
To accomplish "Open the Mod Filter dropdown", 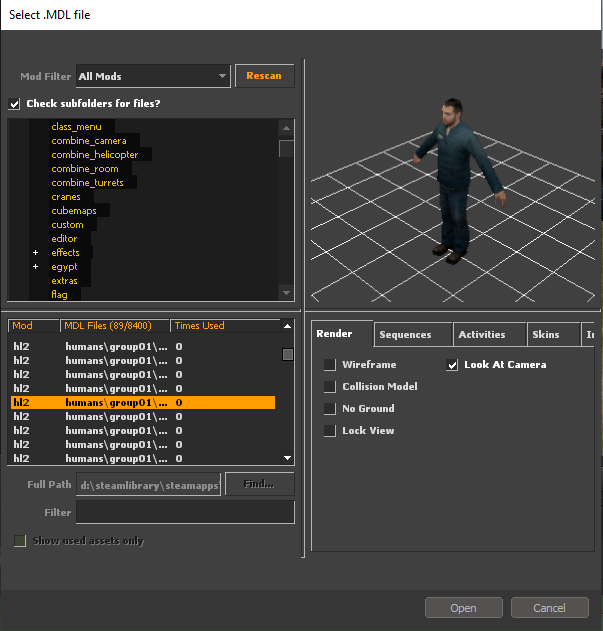I will 153,76.
